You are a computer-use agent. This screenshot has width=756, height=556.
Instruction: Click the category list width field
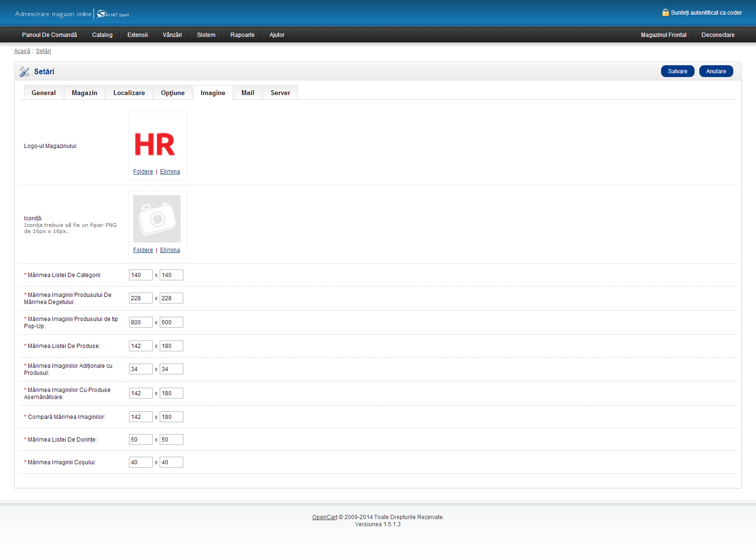coord(140,275)
